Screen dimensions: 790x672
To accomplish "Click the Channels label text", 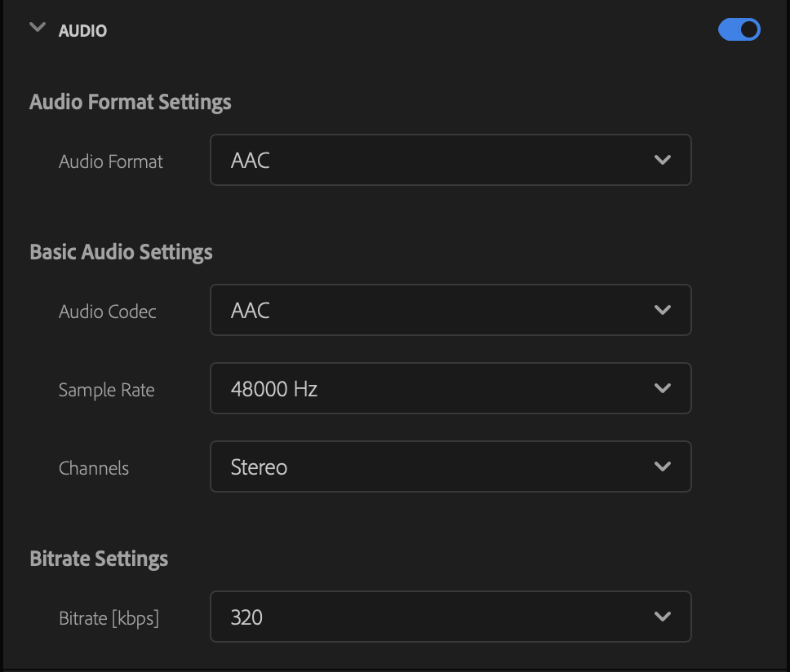I will pos(94,468).
